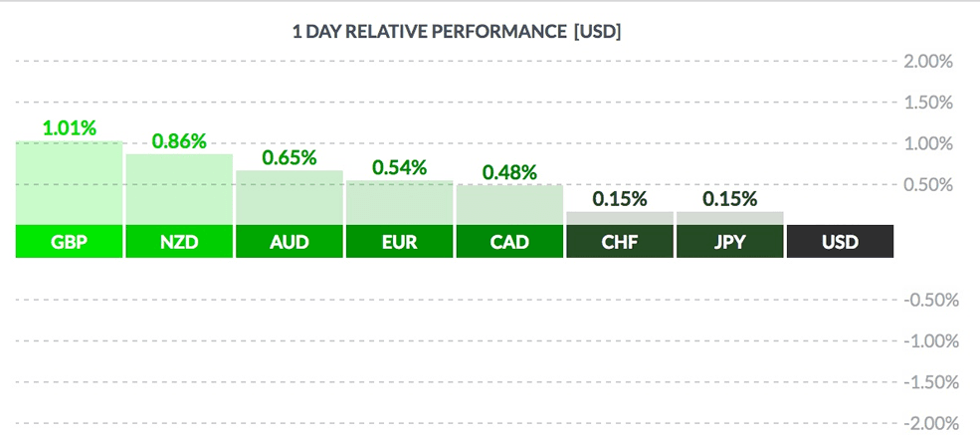Click the 1 Day Relative Performance title
The image size is (980, 440).
click(x=457, y=32)
